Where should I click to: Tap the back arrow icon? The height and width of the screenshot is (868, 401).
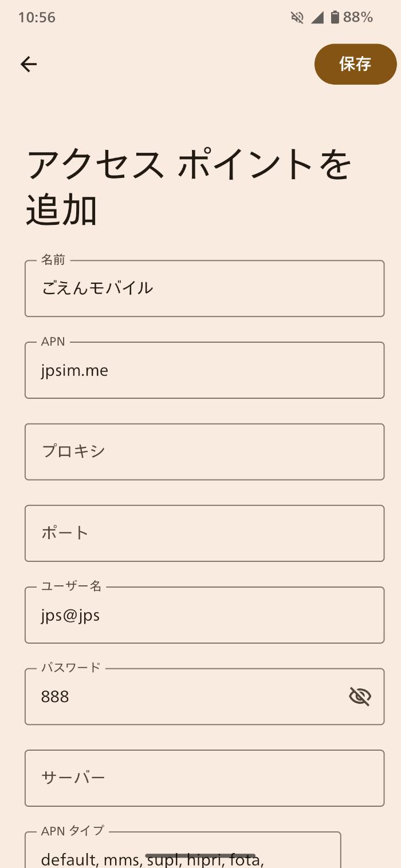click(29, 64)
